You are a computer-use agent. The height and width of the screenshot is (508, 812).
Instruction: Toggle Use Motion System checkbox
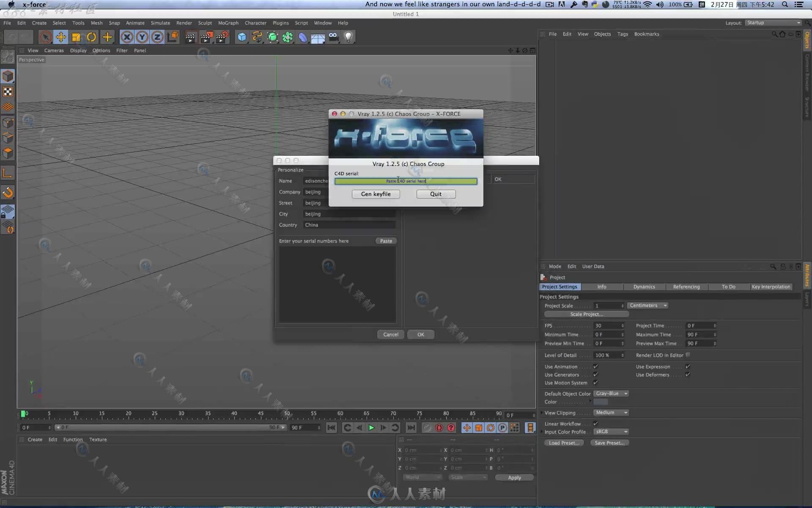click(595, 382)
